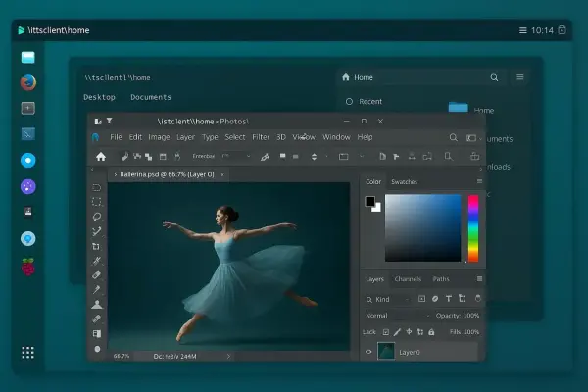588x392 pixels.
Task: Open hamburger menu in Home file manager
Action: pos(520,77)
